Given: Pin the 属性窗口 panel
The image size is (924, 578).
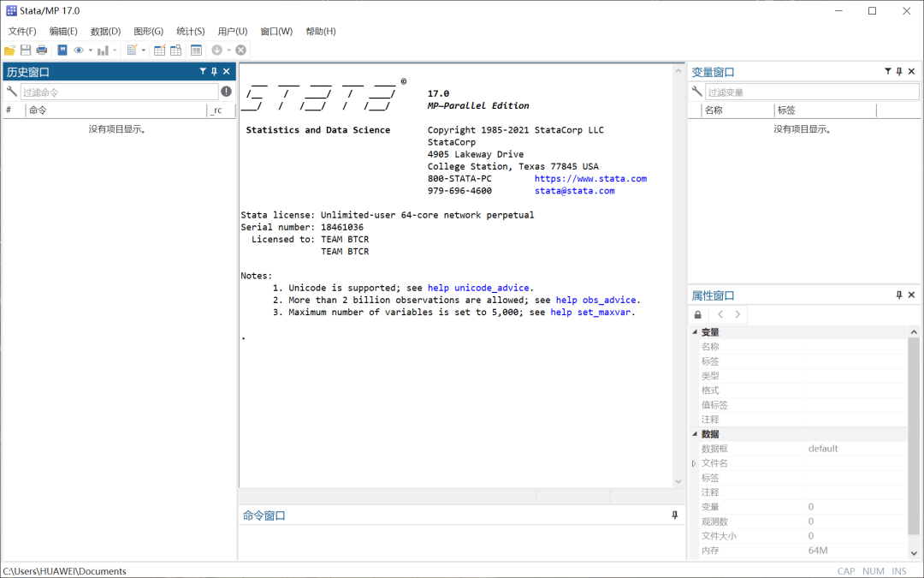Looking at the screenshot, I should coord(899,295).
